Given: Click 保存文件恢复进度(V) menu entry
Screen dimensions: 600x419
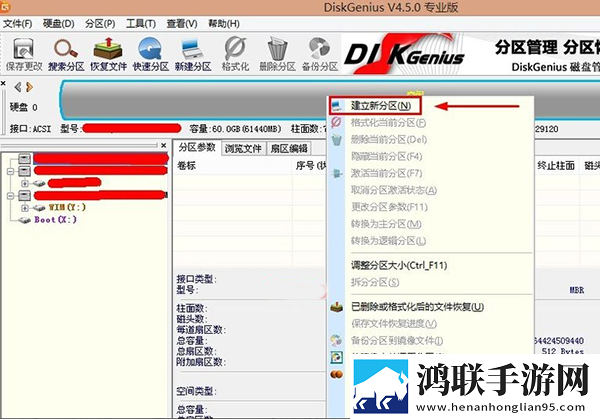Looking at the screenshot, I should [394, 324].
